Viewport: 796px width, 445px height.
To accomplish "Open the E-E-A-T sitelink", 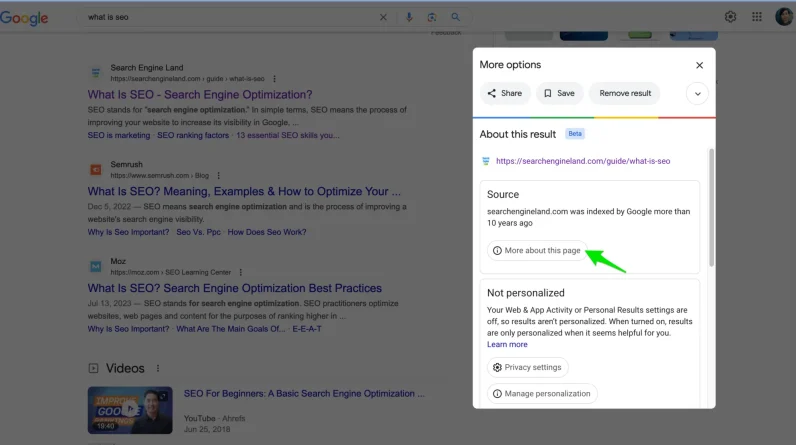I will [307, 329].
